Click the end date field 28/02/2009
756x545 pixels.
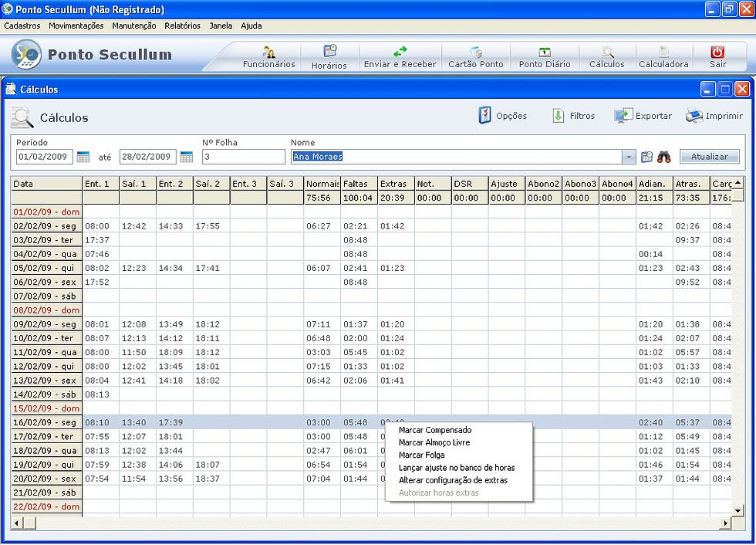147,157
